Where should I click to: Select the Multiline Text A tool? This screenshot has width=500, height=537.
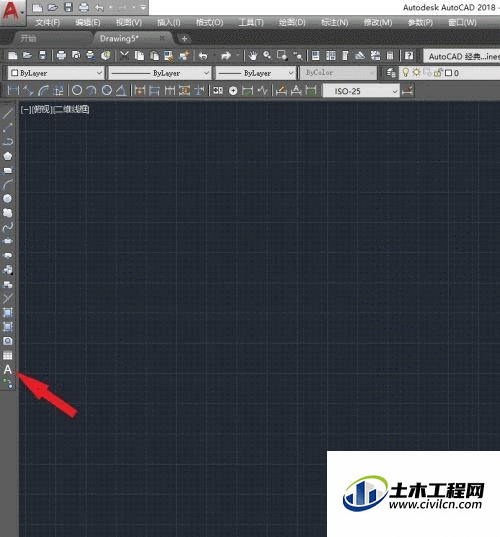[x=8, y=369]
